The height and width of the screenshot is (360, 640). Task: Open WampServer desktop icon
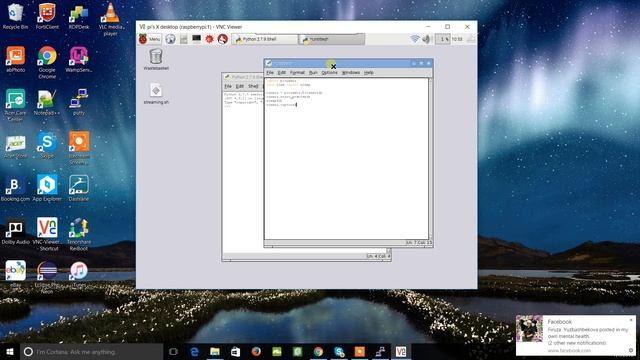pyautogui.click(x=79, y=60)
